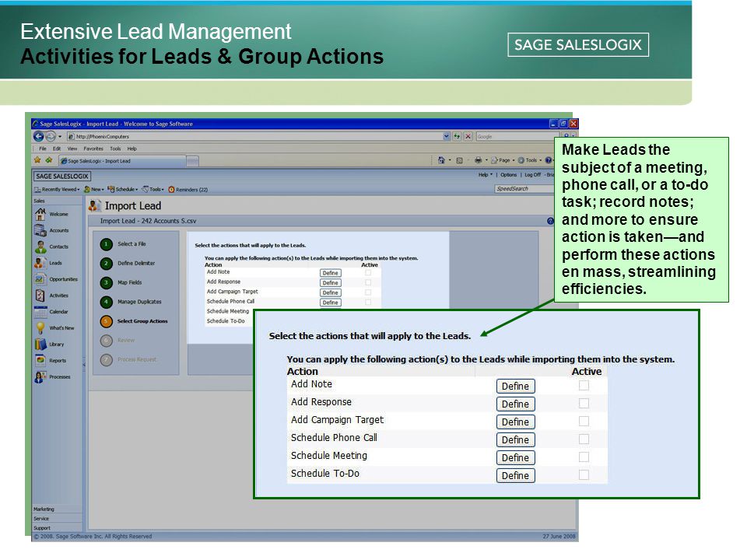Go to wizard step 1 Select a File
747x560 pixels.
(x=123, y=243)
